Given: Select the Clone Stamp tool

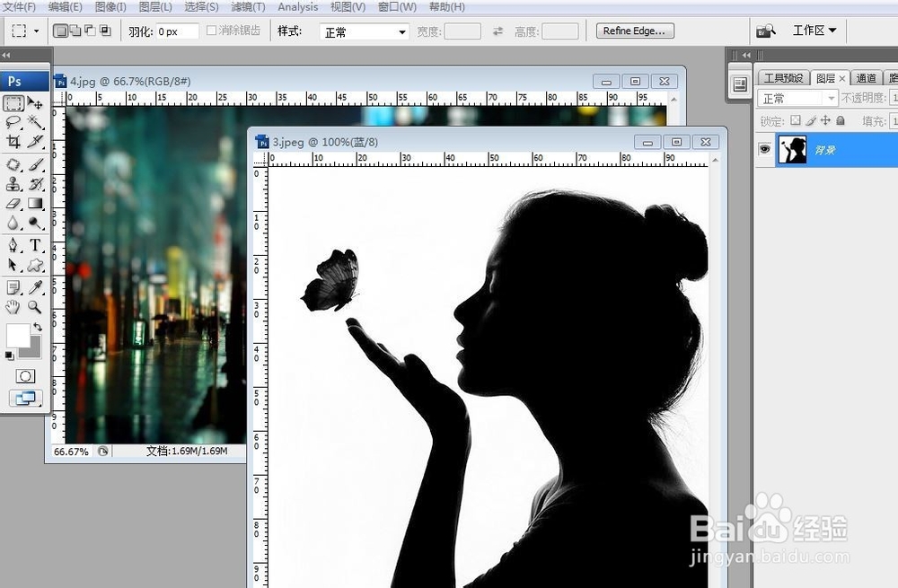Looking at the screenshot, I should point(13,184).
